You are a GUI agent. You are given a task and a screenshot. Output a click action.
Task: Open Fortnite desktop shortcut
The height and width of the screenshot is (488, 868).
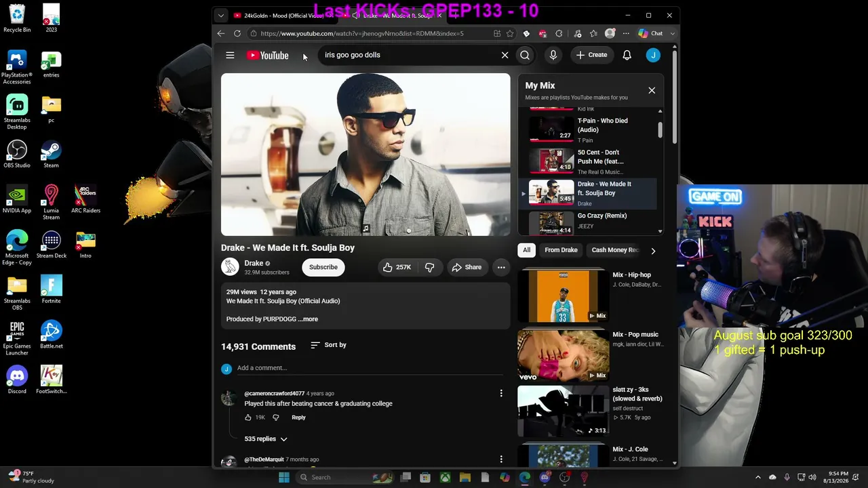point(51,289)
